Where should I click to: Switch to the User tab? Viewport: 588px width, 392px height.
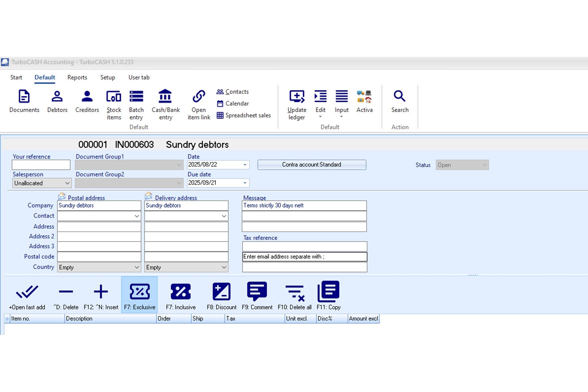pos(139,77)
